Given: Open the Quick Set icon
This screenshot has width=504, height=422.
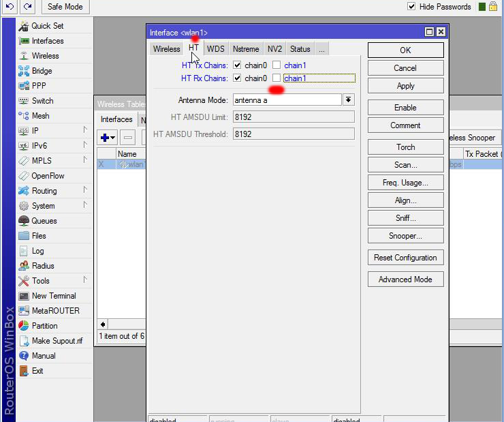Looking at the screenshot, I should click(x=24, y=26).
